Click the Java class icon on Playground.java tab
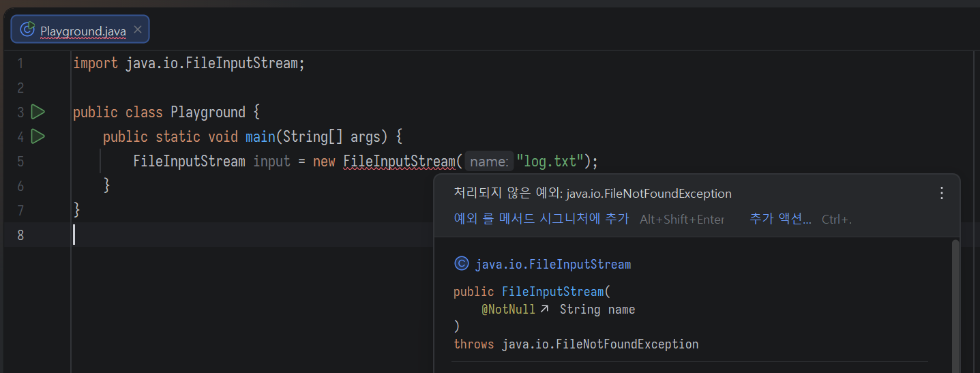 point(27,30)
